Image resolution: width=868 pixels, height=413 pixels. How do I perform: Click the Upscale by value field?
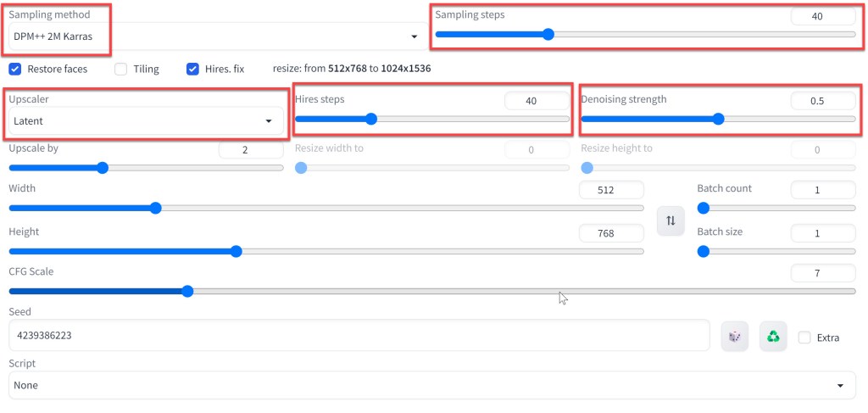pos(251,149)
